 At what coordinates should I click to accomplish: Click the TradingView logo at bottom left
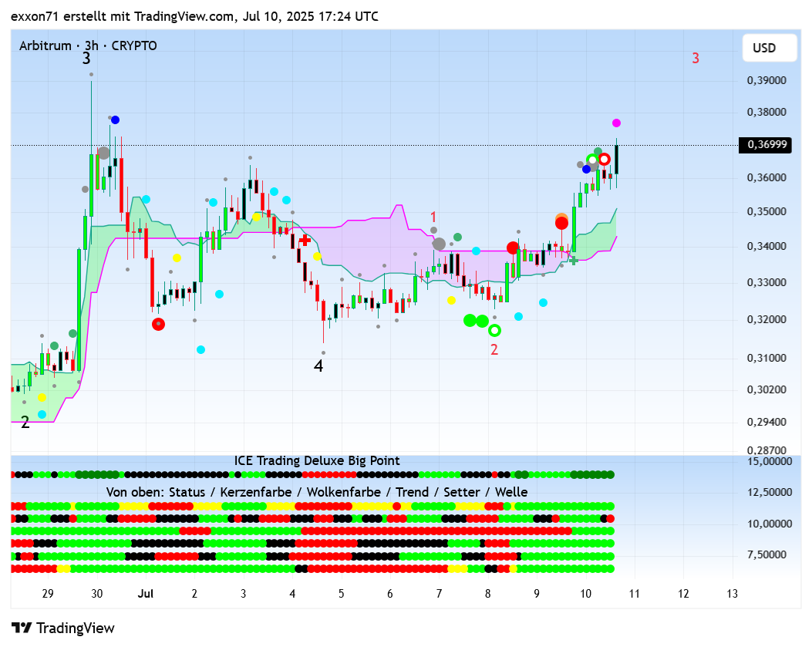click(x=63, y=628)
